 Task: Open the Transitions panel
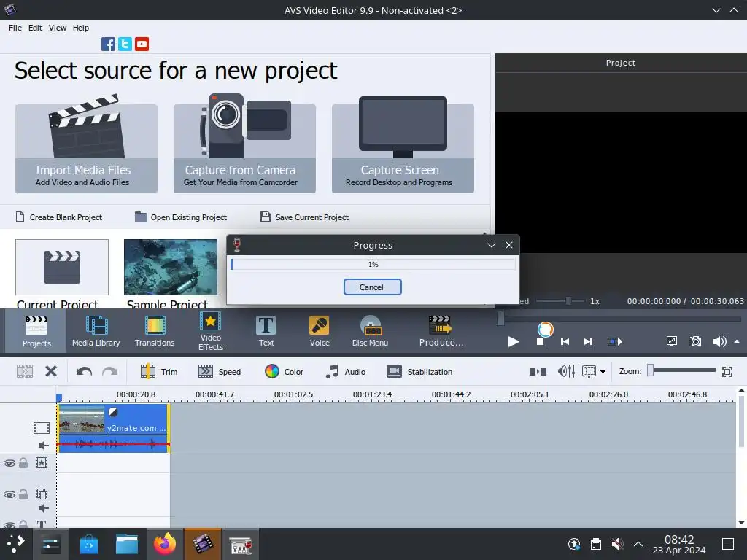tap(155, 332)
